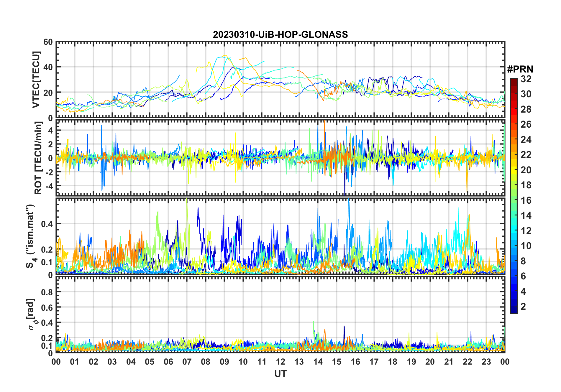
Task: Click the "28" label on PRN colorbar
Action: coord(526,109)
